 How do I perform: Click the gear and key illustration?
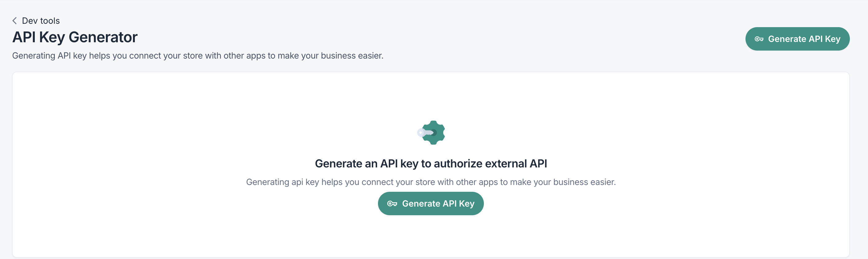(x=431, y=133)
